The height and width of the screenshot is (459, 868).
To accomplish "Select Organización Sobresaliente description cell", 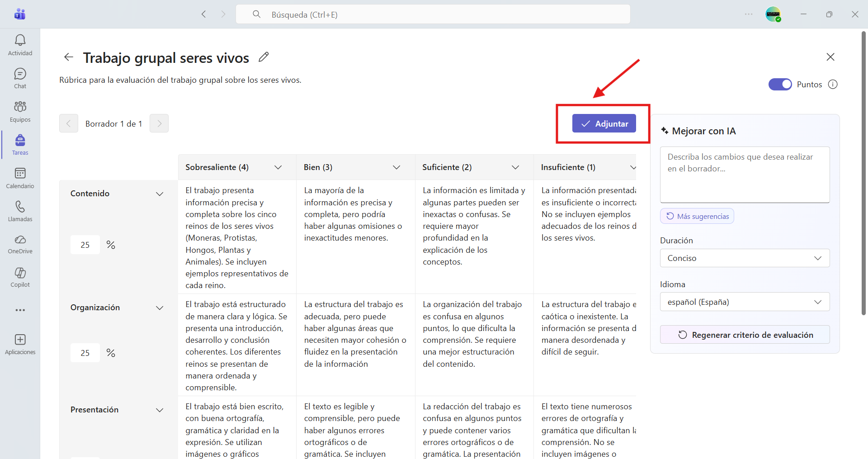I will (x=237, y=345).
